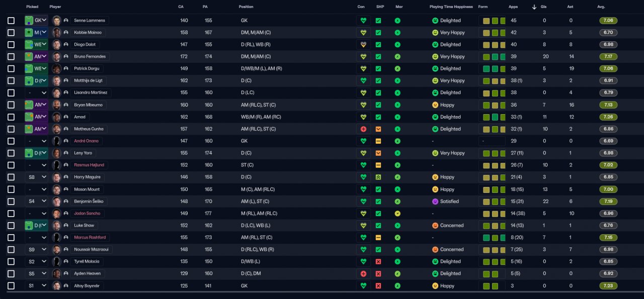Click Tyrell Malacia's red sharpness cross icon

coord(378,262)
